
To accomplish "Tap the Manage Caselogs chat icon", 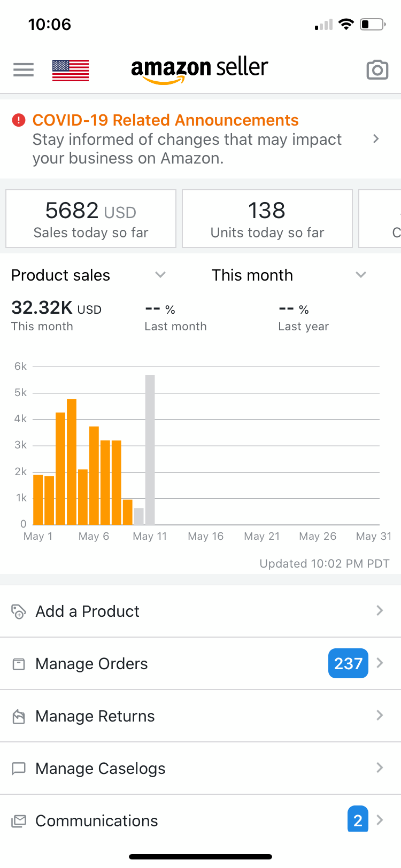I will tap(19, 769).
